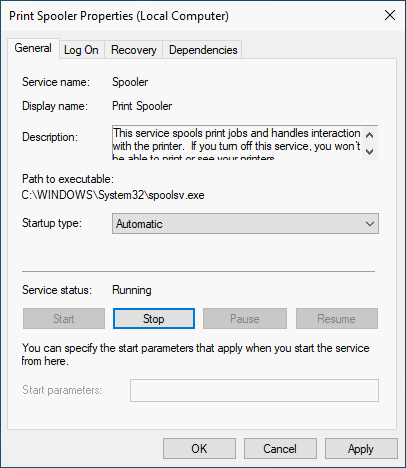Click the description scroll down arrow
Image resolution: width=406 pixels, height=468 pixels.
pos(369,152)
